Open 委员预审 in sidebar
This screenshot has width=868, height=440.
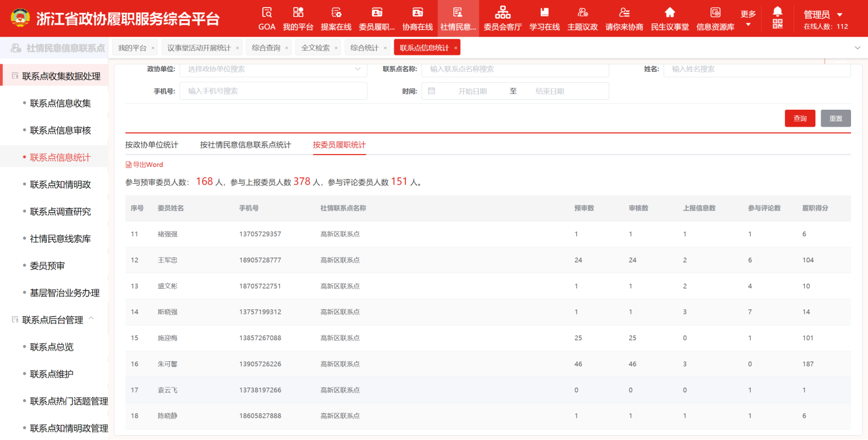47,266
